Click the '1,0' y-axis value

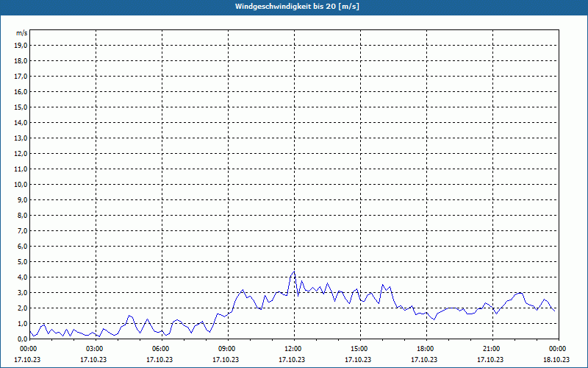point(22,323)
